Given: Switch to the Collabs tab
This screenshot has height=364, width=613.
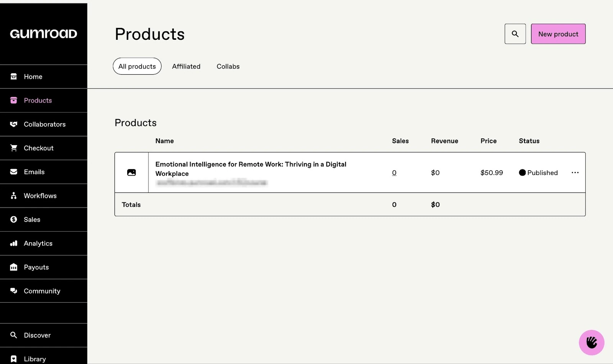Looking at the screenshot, I should [228, 66].
